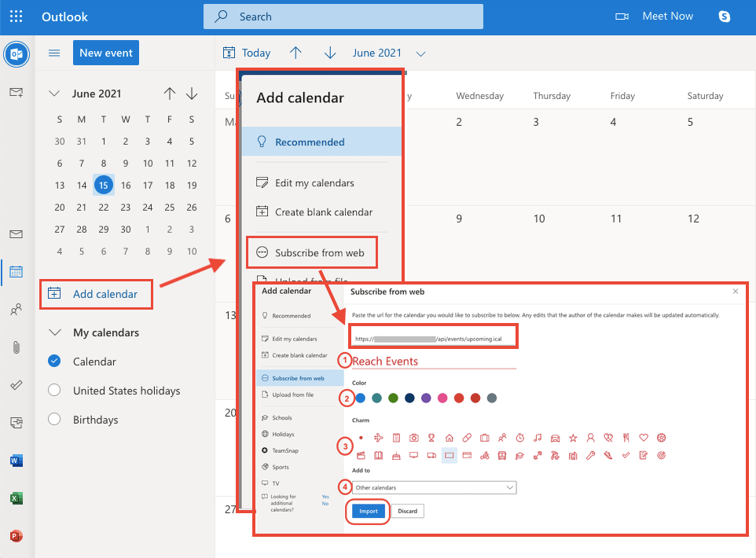Focus the top Search box
This screenshot has width=756, height=558.
(343, 17)
